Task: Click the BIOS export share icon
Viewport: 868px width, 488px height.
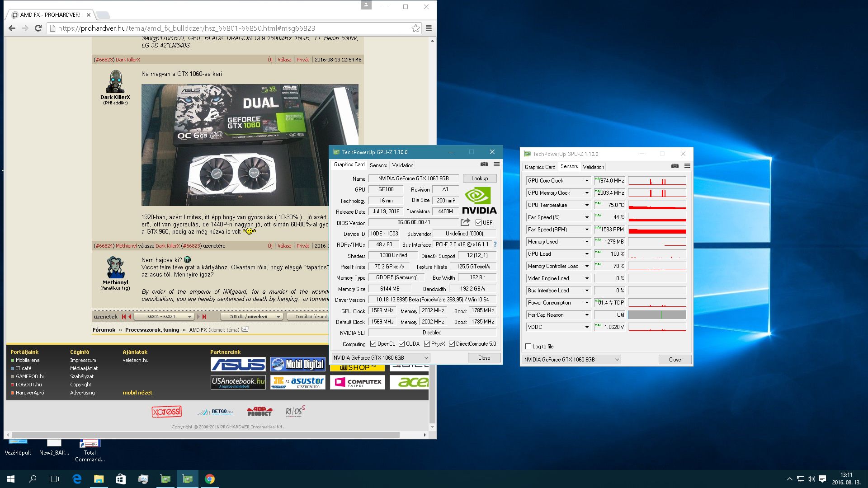Action: click(465, 222)
